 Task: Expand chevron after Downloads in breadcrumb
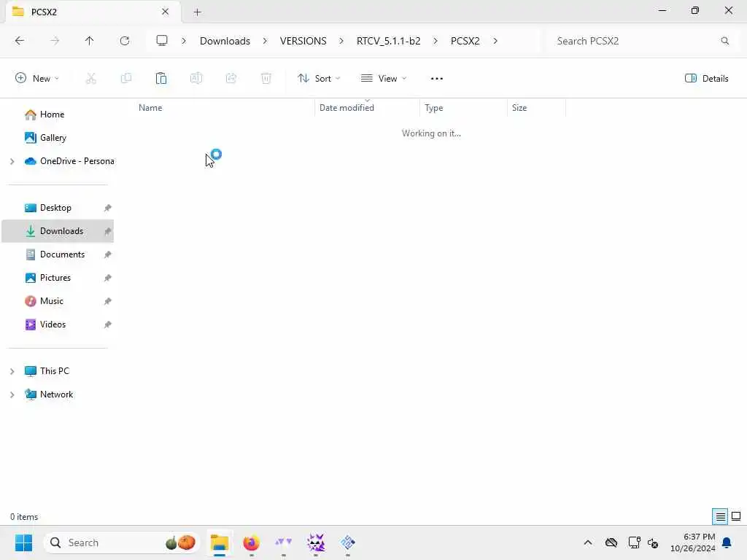(x=265, y=41)
